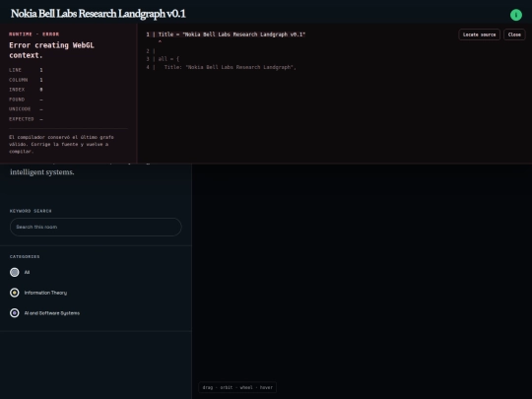
Task: Click the 'drag · orbit · wheel · hover' hint
Action: (x=237, y=387)
